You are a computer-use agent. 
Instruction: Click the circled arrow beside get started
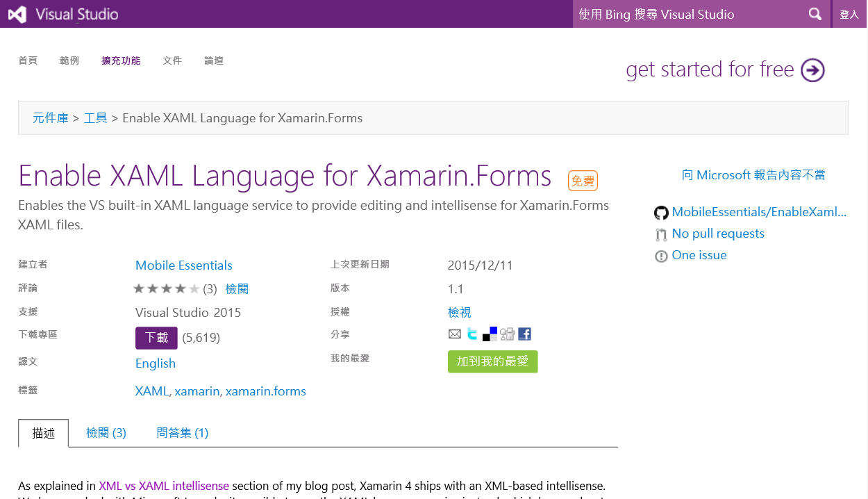pos(812,69)
